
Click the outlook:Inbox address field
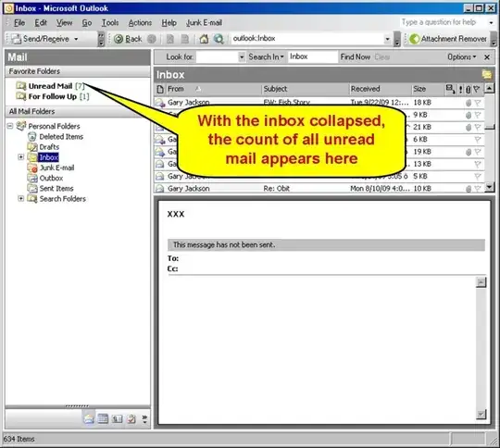[307, 39]
